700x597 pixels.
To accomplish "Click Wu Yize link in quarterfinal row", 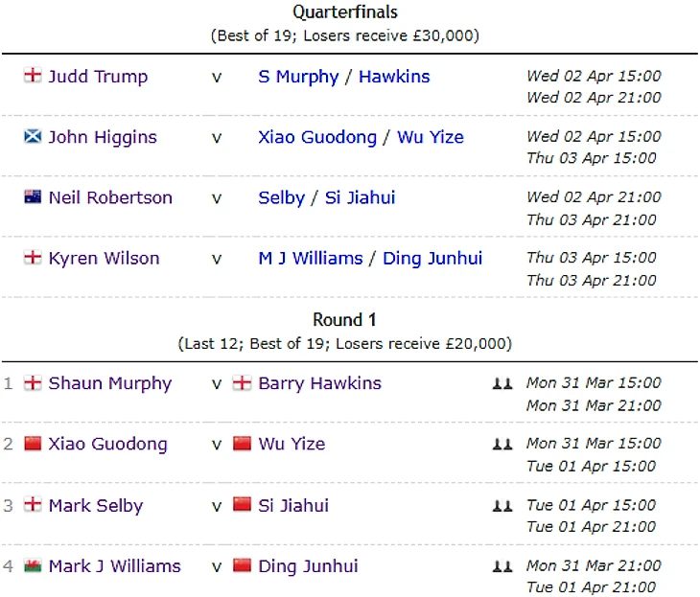I will pos(430,137).
